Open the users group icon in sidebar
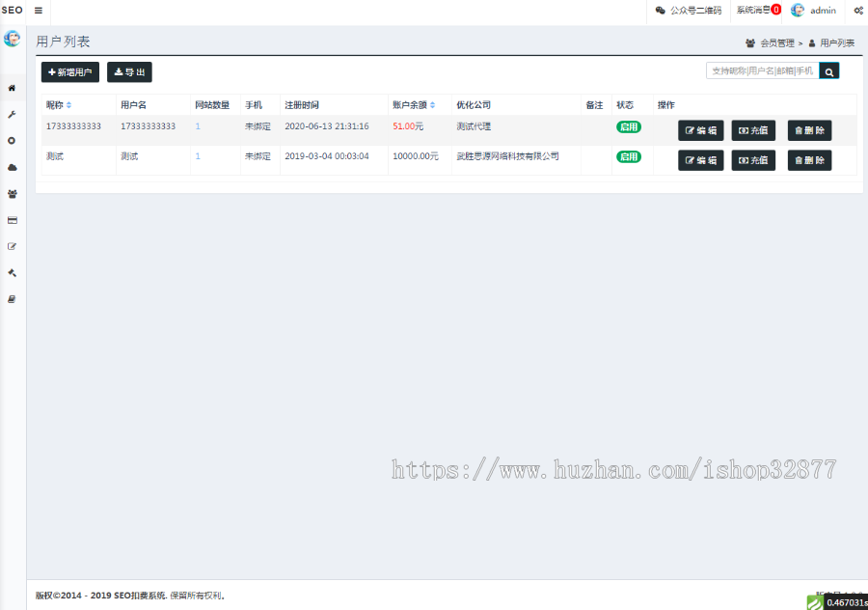This screenshot has height=610, width=868. 13,194
